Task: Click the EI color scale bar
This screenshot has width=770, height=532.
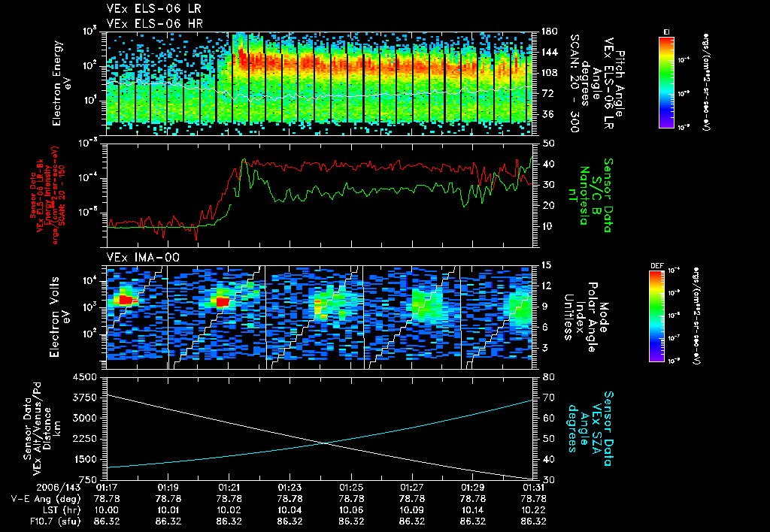Action: coord(666,82)
